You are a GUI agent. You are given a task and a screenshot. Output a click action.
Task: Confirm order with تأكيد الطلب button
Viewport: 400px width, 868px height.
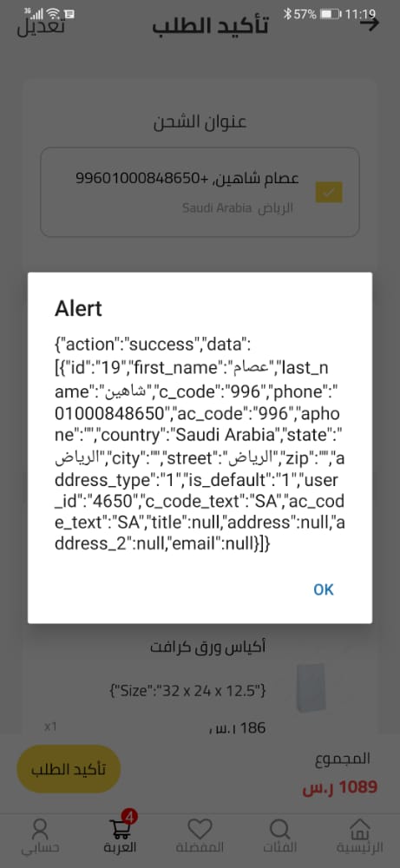point(69,769)
